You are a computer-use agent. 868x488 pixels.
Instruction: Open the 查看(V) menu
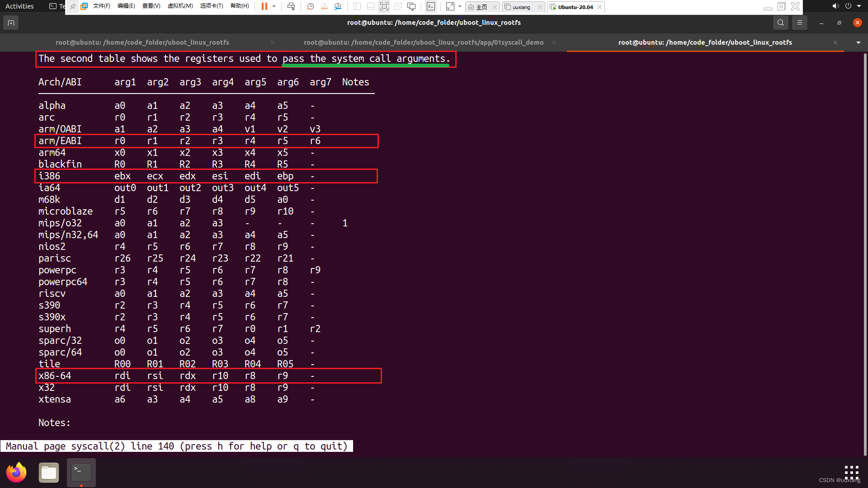coord(151,6)
